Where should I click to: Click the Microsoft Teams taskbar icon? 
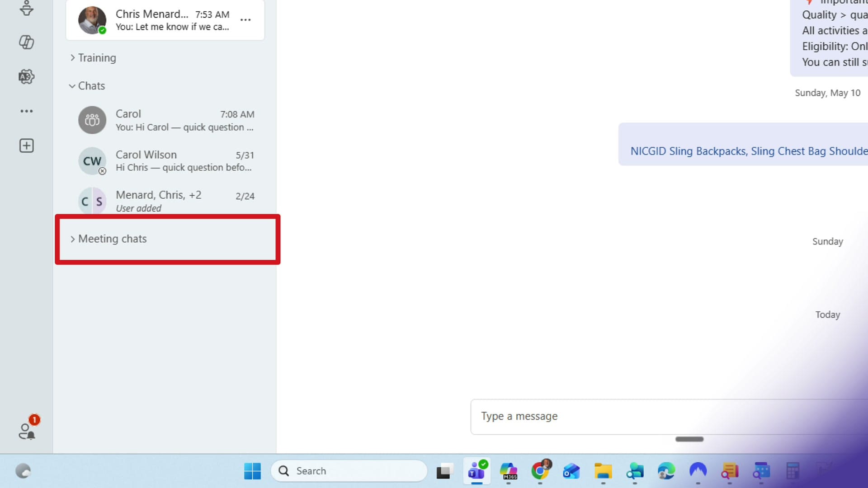tap(477, 471)
